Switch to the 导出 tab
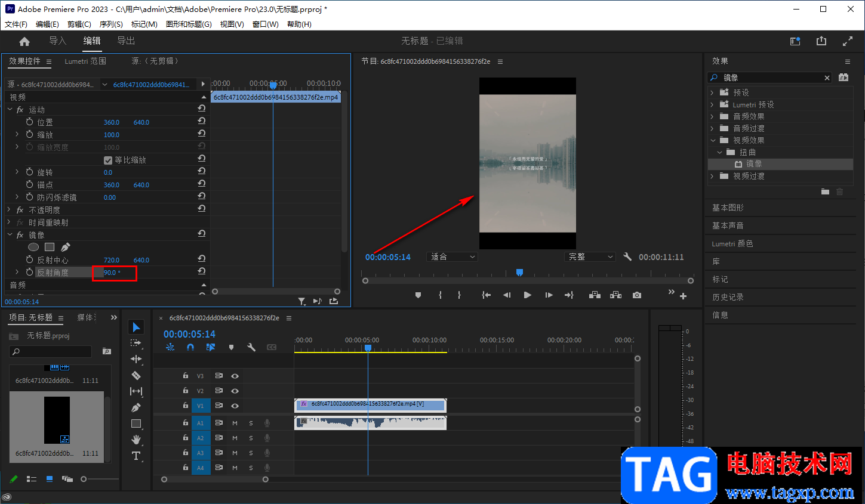Image resolution: width=865 pixels, height=504 pixels. 126,41
